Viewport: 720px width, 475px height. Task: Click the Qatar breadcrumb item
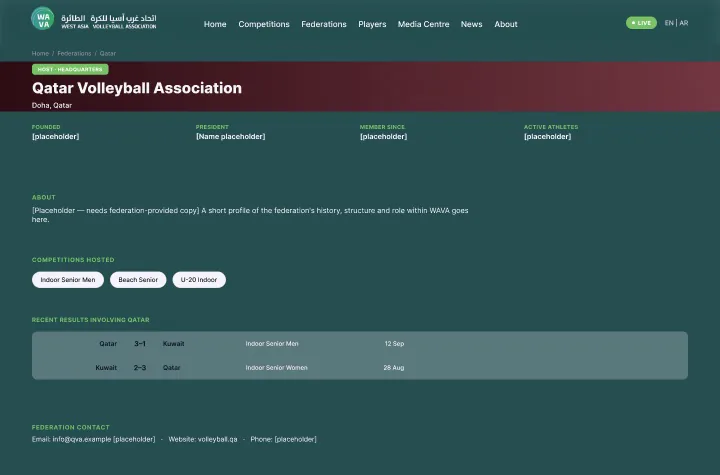[107, 53]
